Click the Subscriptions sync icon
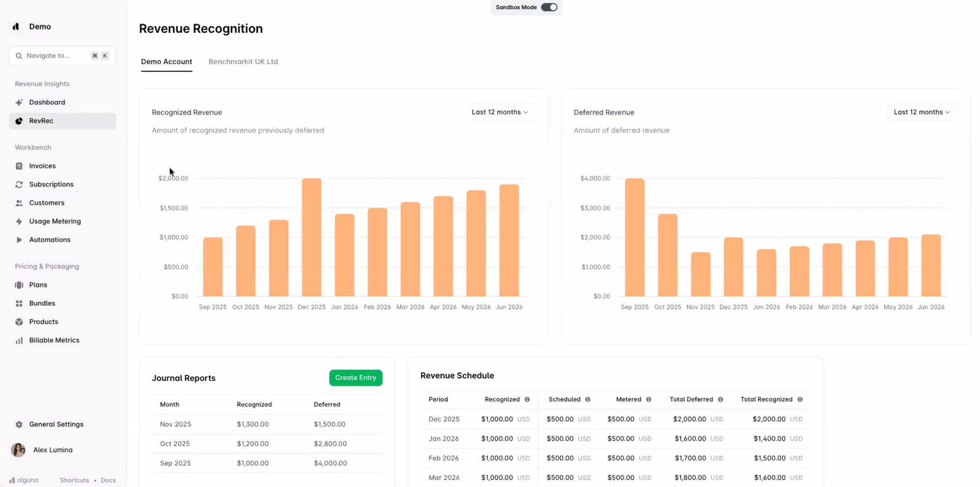The height and width of the screenshot is (487, 980). [x=19, y=184]
